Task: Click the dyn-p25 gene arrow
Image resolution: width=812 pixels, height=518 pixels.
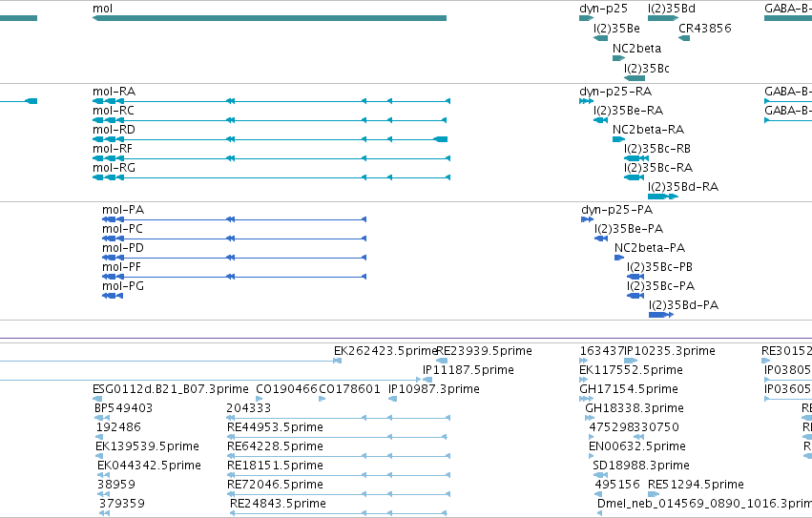Action: 586,18
